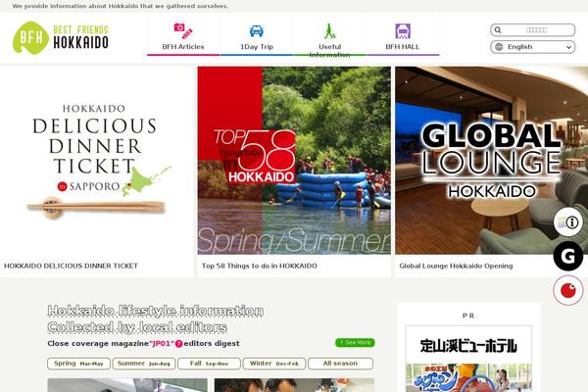This screenshot has height=392, width=588.
Task: Click the Top 58 rafting banner image
Action: point(294,161)
